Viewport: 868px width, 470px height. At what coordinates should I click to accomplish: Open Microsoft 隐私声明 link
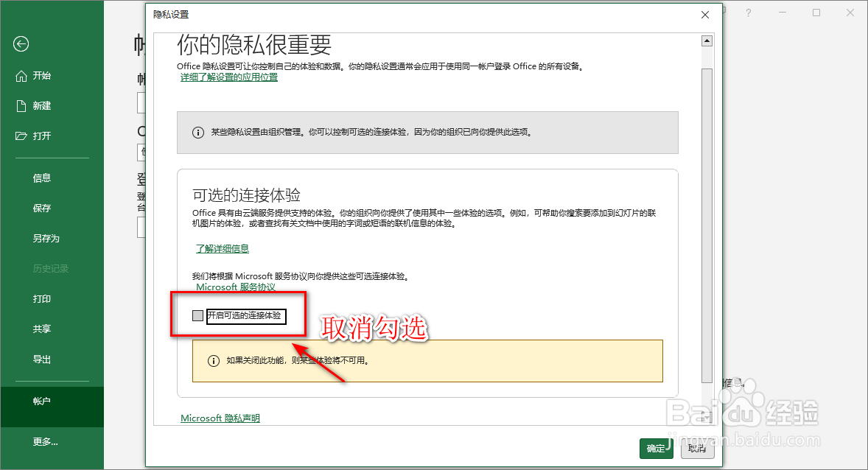(220, 418)
